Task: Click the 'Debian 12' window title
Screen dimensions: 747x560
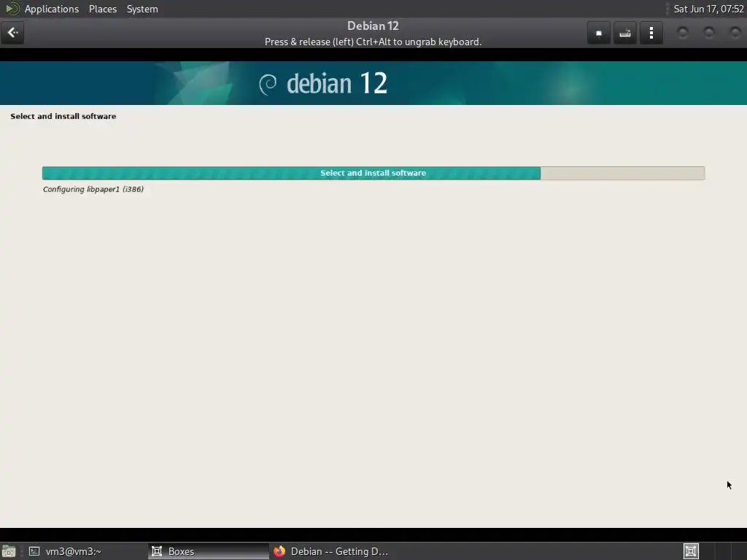Action: click(373, 26)
